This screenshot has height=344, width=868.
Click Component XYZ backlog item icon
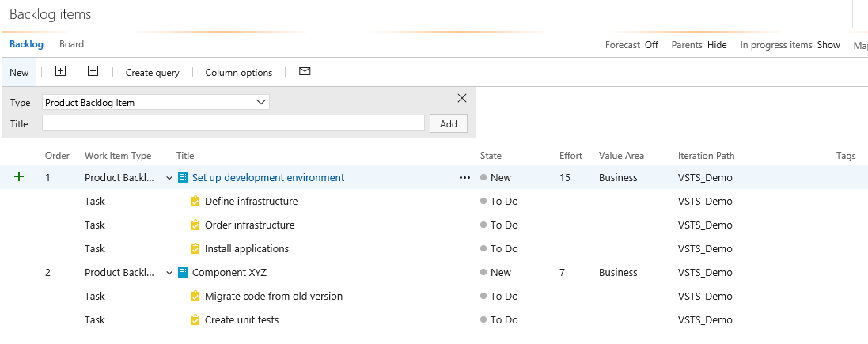coord(183,273)
